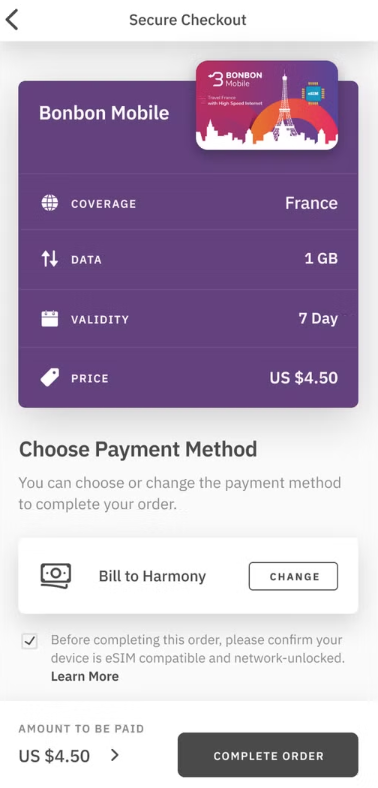
Task: Click the eSIM chip graphic on card
Action: coord(313,94)
